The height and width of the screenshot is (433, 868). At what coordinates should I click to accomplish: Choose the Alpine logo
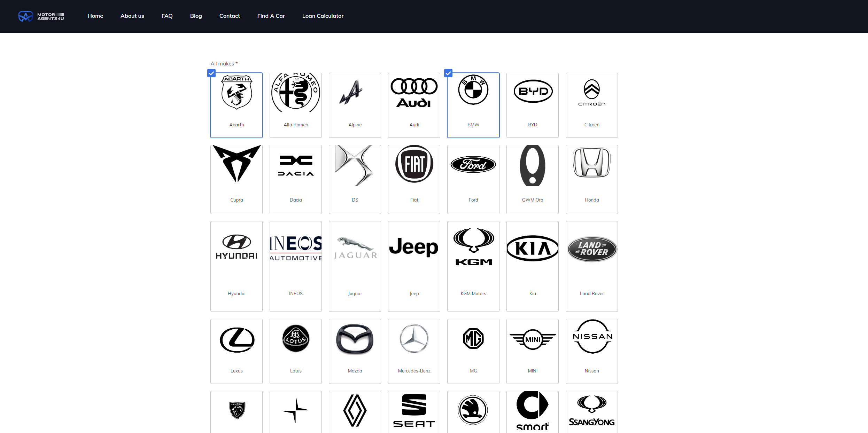coord(351,92)
